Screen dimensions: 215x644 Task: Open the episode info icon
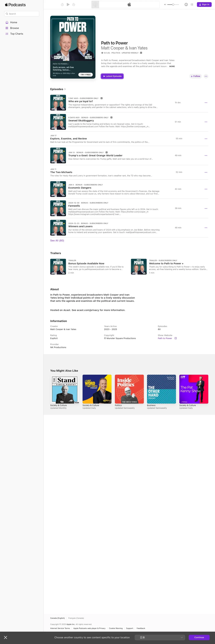point(186,5)
